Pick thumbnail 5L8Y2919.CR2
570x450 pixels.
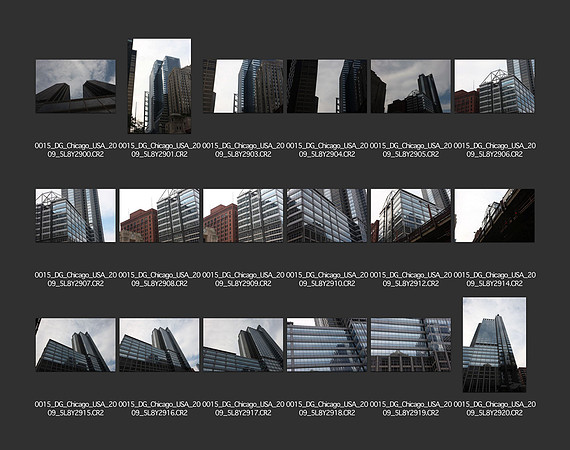pos(411,345)
